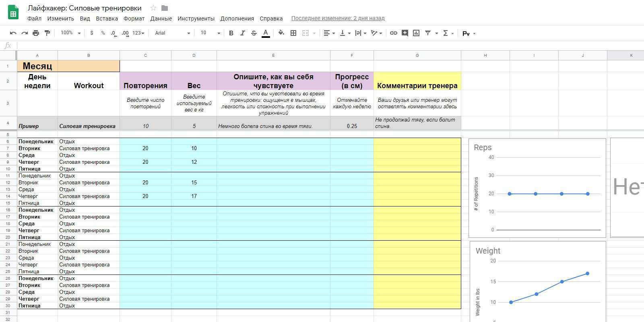Screen dimensions: 644x322
Task: Open the Вставка menu
Action: pos(107,19)
